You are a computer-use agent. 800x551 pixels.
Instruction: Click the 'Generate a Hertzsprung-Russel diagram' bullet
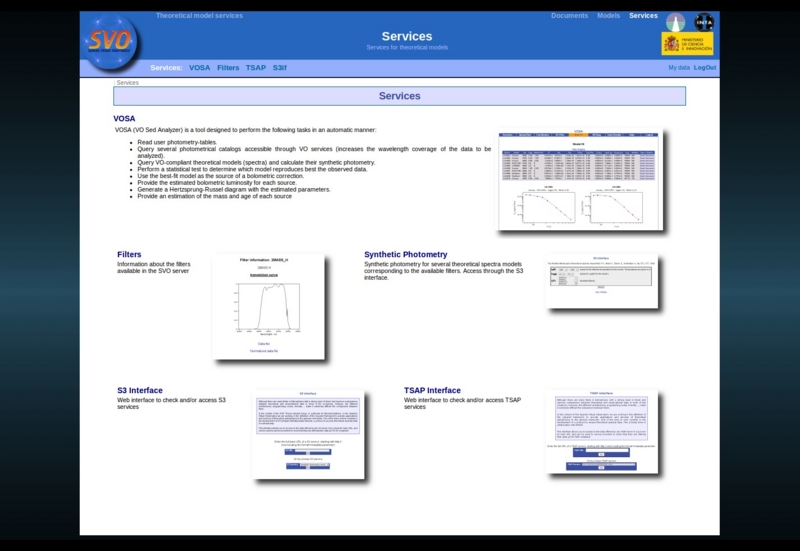(234, 189)
